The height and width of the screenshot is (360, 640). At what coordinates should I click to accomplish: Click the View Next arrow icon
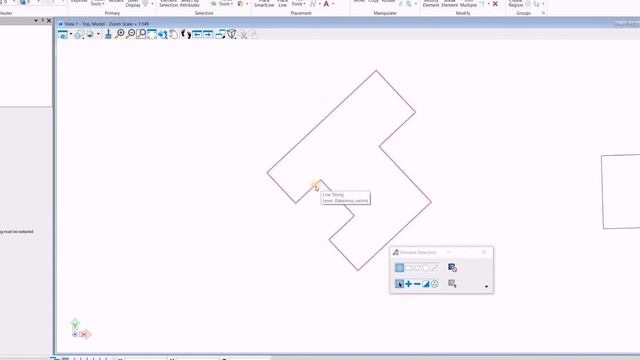[208, 34]
